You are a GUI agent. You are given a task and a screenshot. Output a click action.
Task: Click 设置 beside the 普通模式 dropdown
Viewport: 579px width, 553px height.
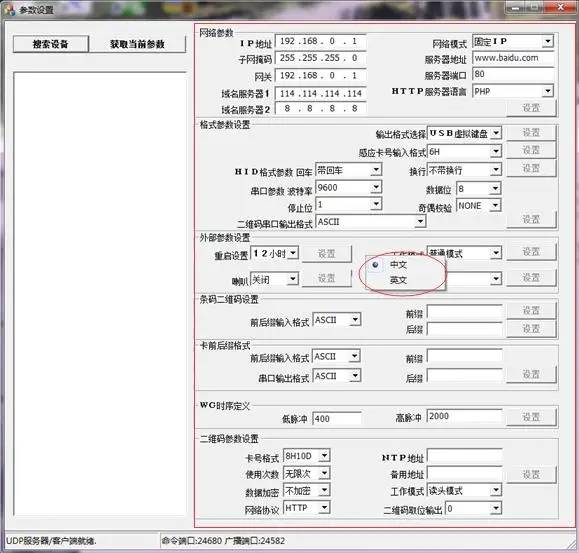tap(531, 252)
